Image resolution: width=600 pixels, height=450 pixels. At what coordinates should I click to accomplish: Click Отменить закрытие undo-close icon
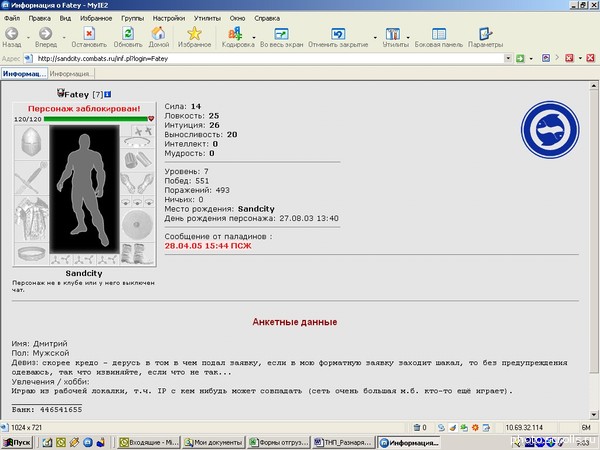338,34
